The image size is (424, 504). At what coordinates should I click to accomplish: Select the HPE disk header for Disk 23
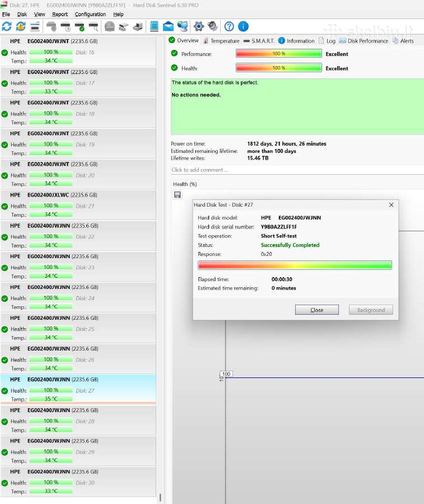pos(54,256)
